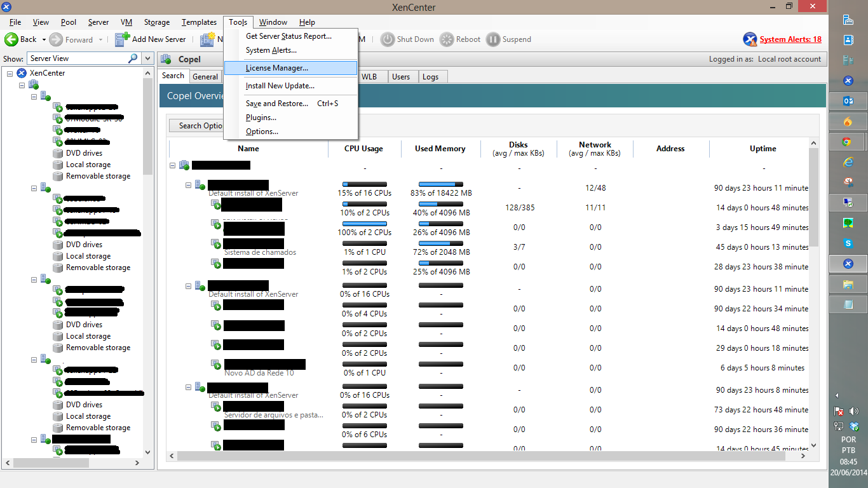Click the magnifier icon in Server View box
868x488 pixels.
133,58
